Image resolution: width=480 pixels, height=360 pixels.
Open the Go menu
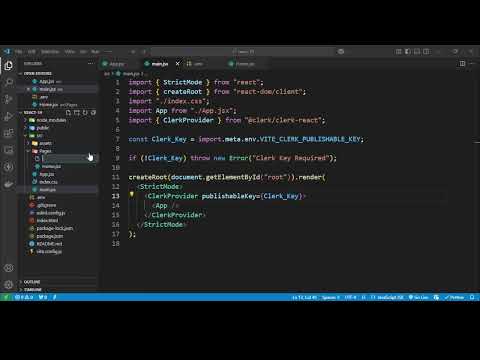[x=83, y=52]
